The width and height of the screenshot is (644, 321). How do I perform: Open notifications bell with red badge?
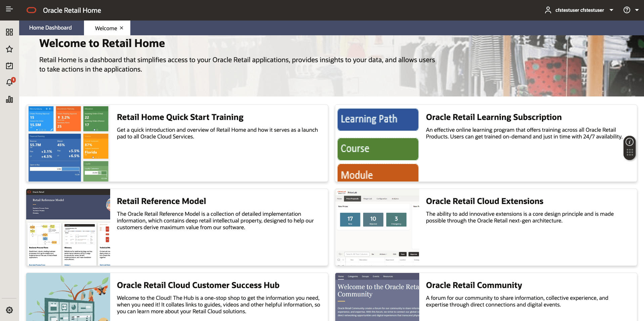tap(10, 82)
